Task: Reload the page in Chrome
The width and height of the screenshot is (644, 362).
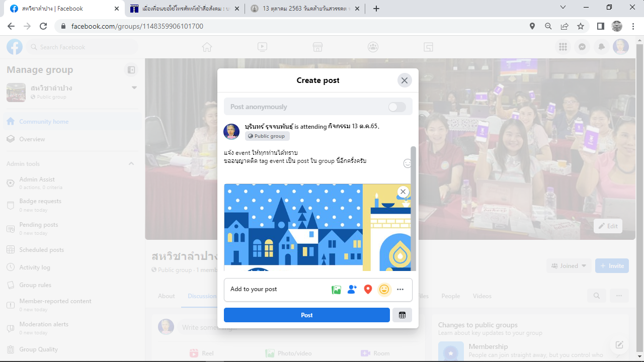Action: pos(43,26)
